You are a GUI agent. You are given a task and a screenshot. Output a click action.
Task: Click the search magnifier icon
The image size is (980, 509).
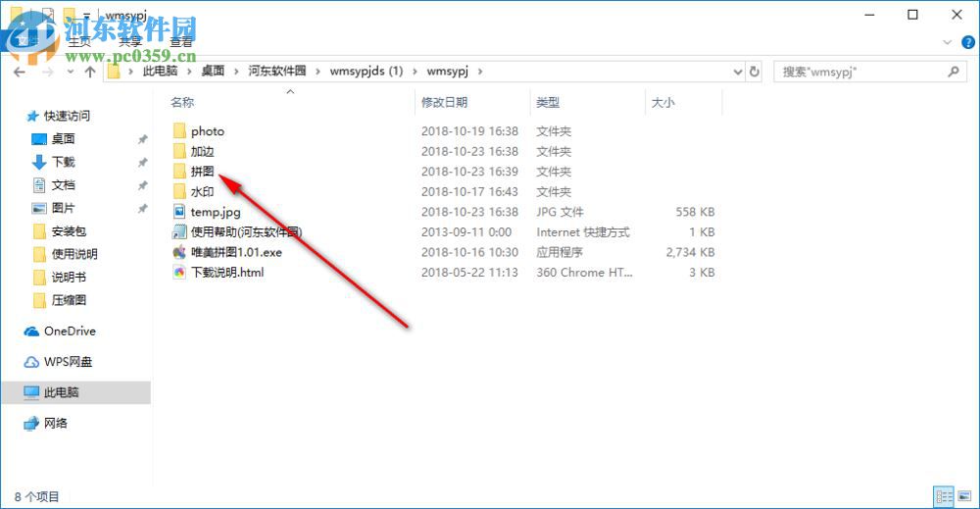954,72
